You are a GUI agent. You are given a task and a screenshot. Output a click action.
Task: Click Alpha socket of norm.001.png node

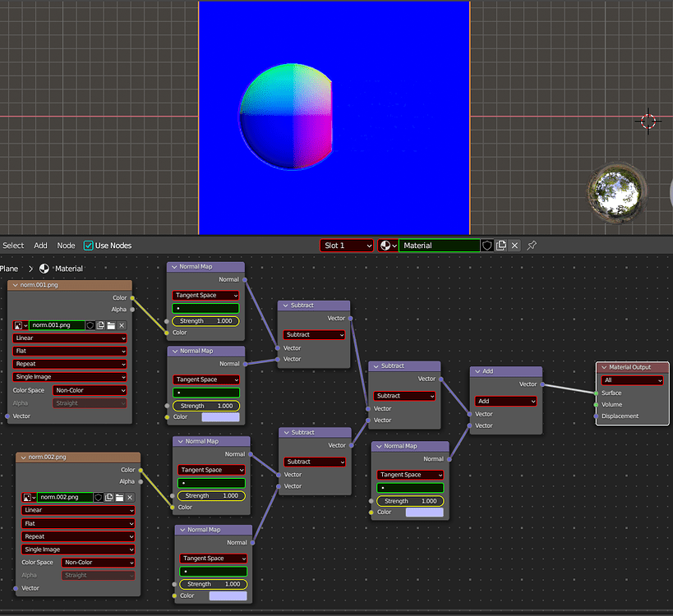click(132, 310)
